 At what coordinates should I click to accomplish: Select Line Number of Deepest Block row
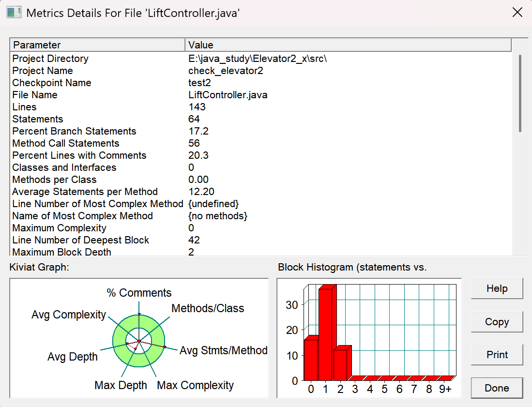(x=260, y=240)
